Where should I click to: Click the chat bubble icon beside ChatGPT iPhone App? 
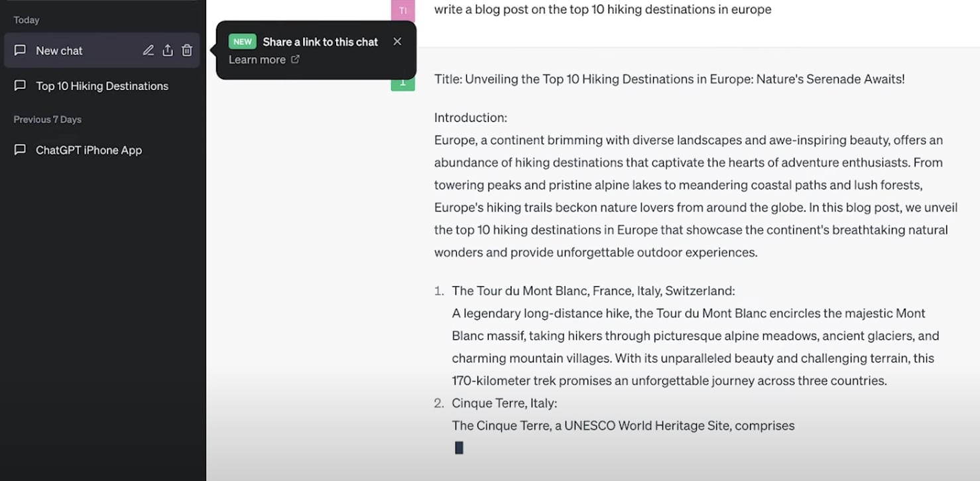(21, 150)
